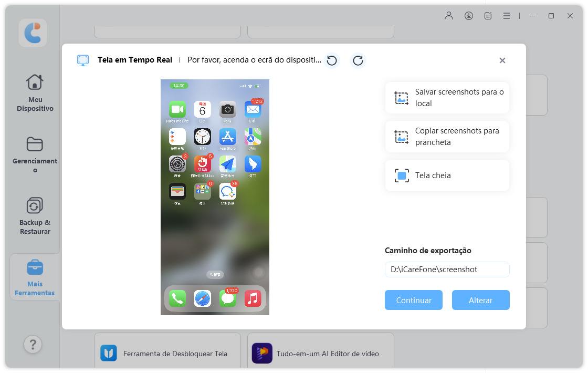Click the download icon in title bar
The height and width of the screenshot is (373, 588).
point(469,16)
